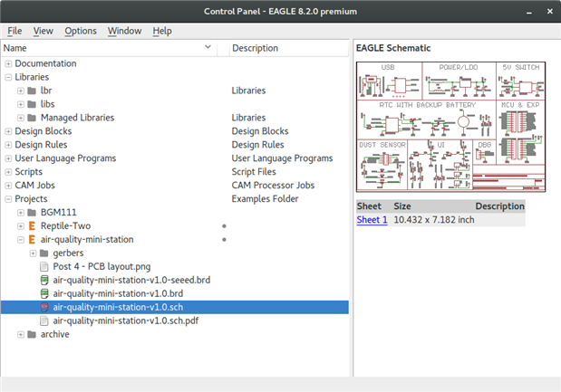
Task: Click the EAGLE schematic preview thumbnail
Action: [451, 127]
